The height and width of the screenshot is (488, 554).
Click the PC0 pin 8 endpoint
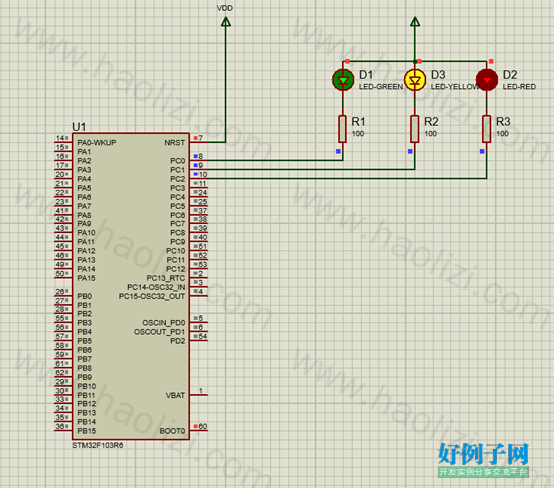(x=195, y=156)
